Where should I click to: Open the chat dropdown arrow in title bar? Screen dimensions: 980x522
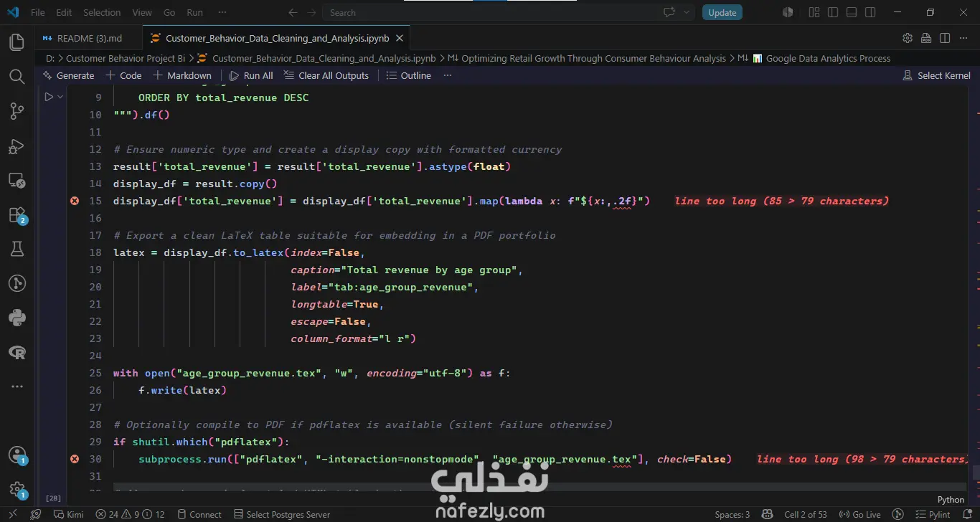[x=687, y=12]
